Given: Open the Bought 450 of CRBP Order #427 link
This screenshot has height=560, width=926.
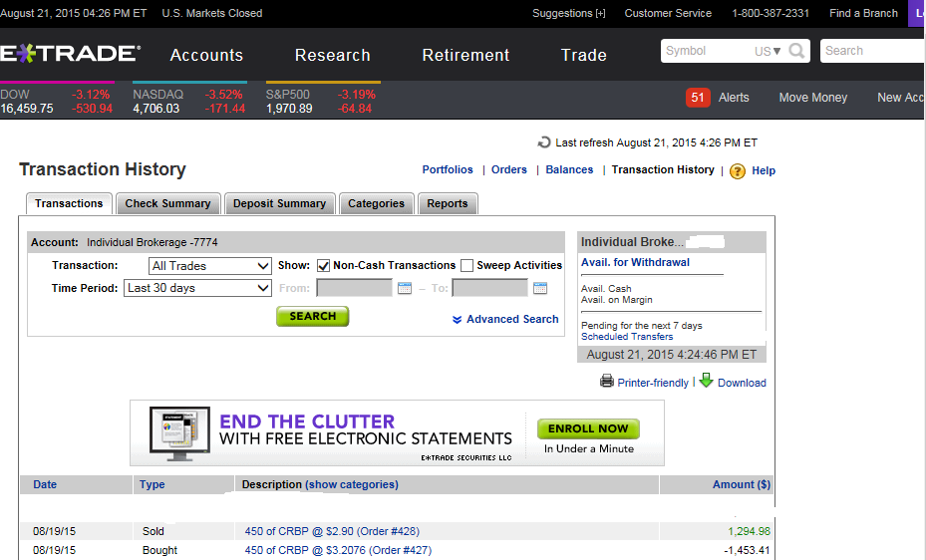Looking at the screenshot, I should coord(338,550).
